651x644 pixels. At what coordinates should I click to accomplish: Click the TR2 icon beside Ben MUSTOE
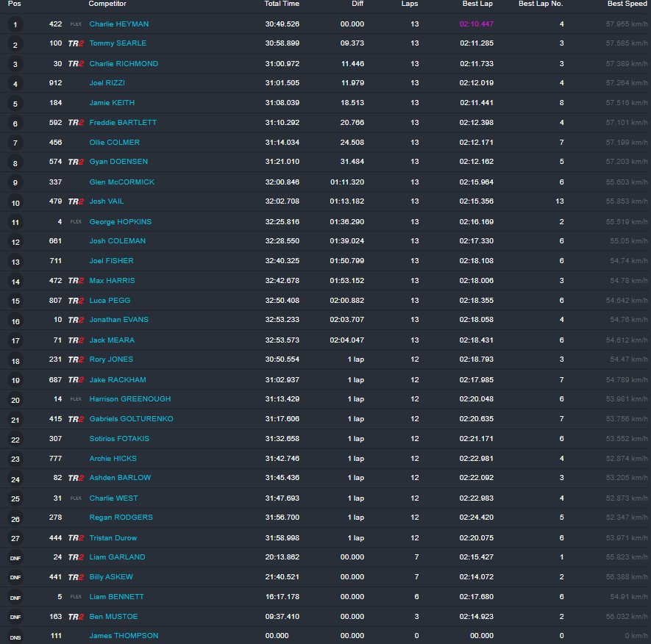tap(76, 617)
